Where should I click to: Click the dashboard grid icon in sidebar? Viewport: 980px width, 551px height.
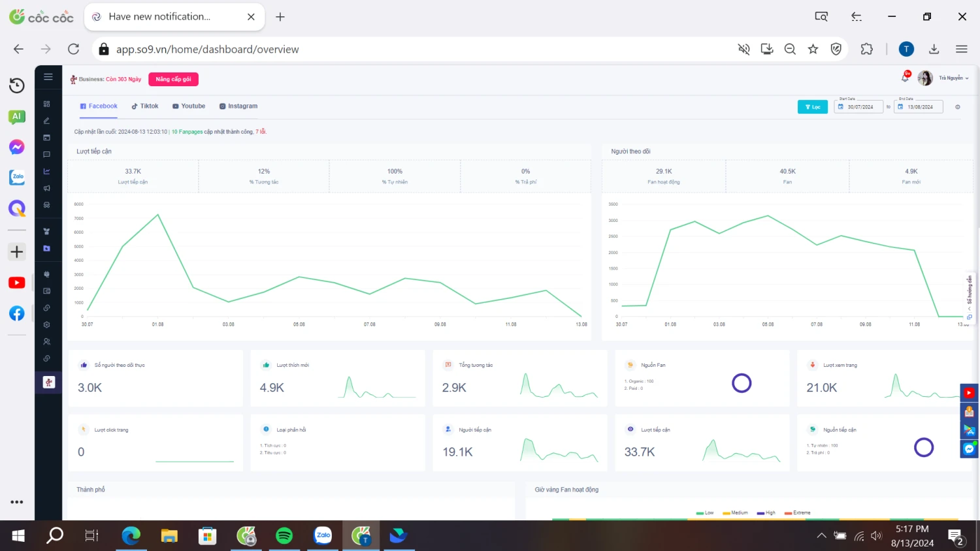coord(47,104)
